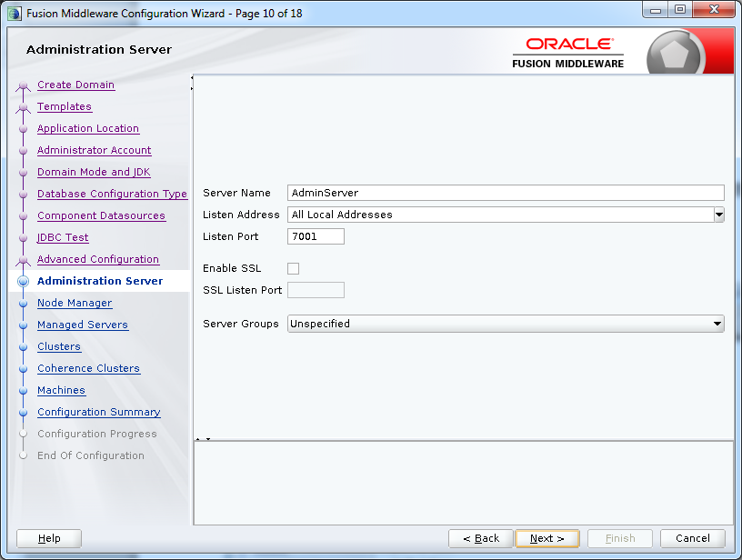Open Coherence Clusters step
The image size is (742, 560).
click(x=88, y=368)
